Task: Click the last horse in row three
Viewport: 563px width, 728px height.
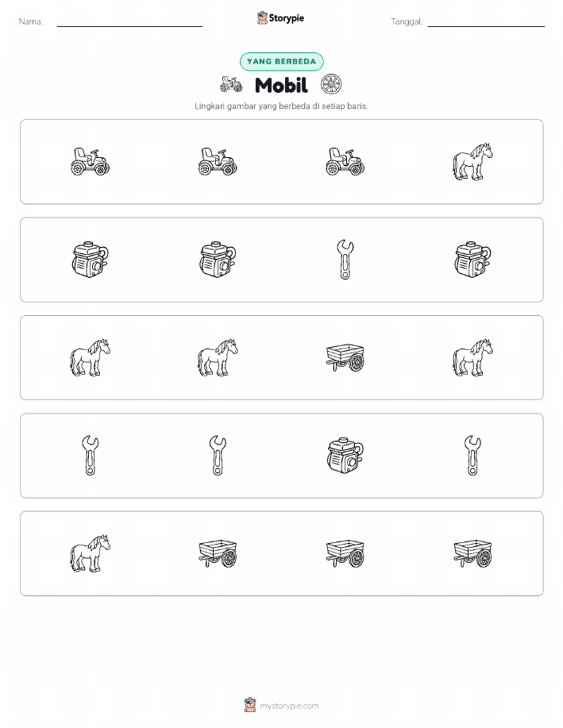Action: (472, 357)
